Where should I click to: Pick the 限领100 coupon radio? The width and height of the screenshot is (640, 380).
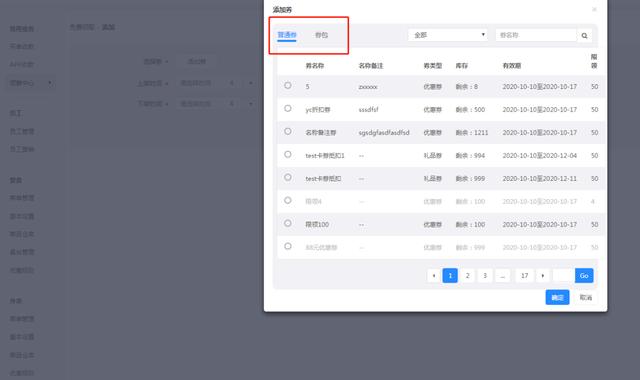[288, 223]
